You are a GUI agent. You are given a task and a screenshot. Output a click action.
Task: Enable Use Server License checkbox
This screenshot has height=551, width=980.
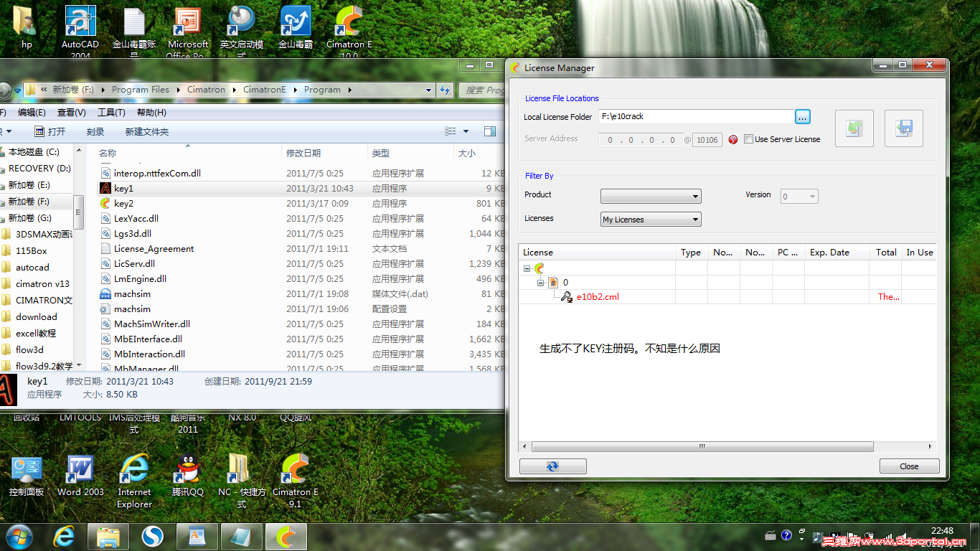[748, 139]
